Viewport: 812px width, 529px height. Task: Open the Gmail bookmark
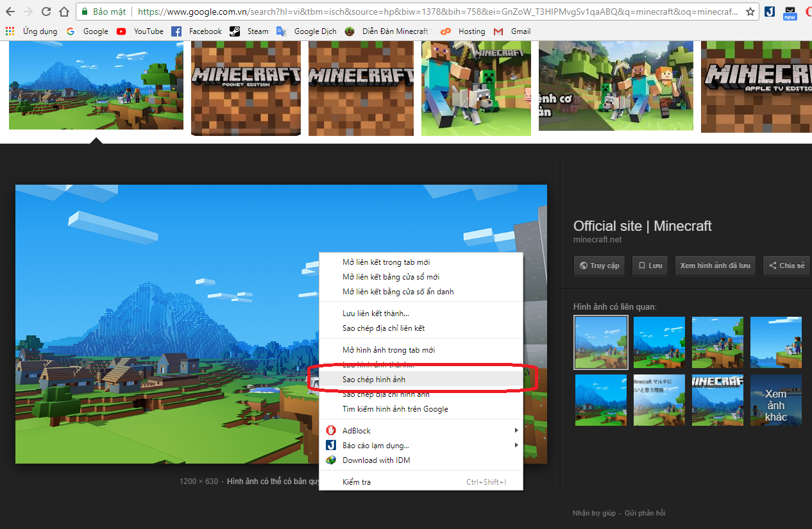(x=512, y=31)
